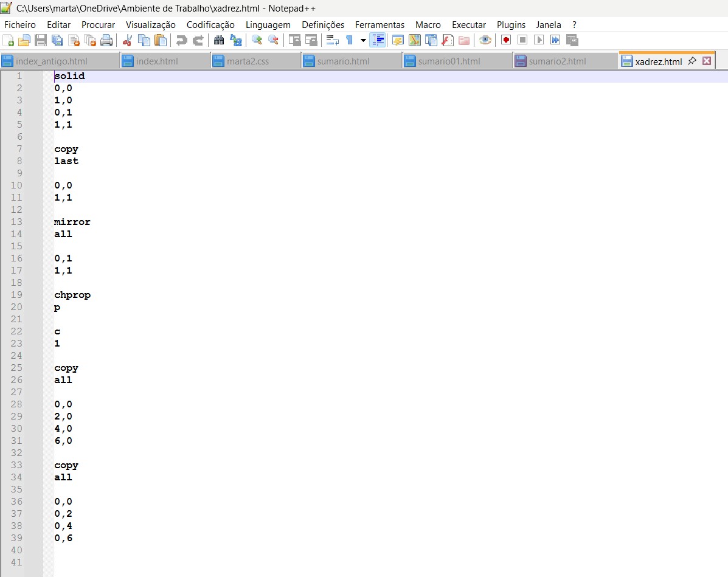Click the Save All toolbar icon
The width and height of the screenshot is (728, 577).
click(x=57, y=40)
